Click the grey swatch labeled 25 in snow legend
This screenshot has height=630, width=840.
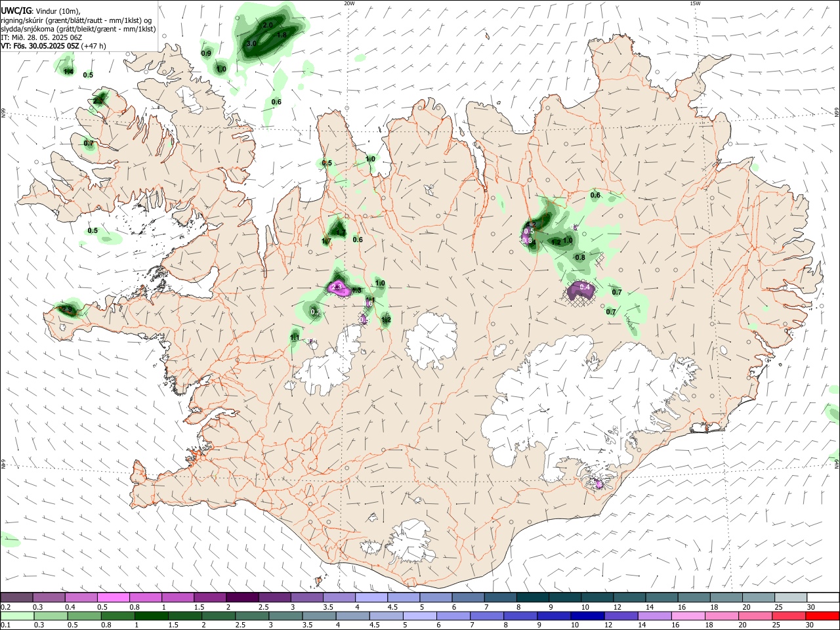point(791,598)
